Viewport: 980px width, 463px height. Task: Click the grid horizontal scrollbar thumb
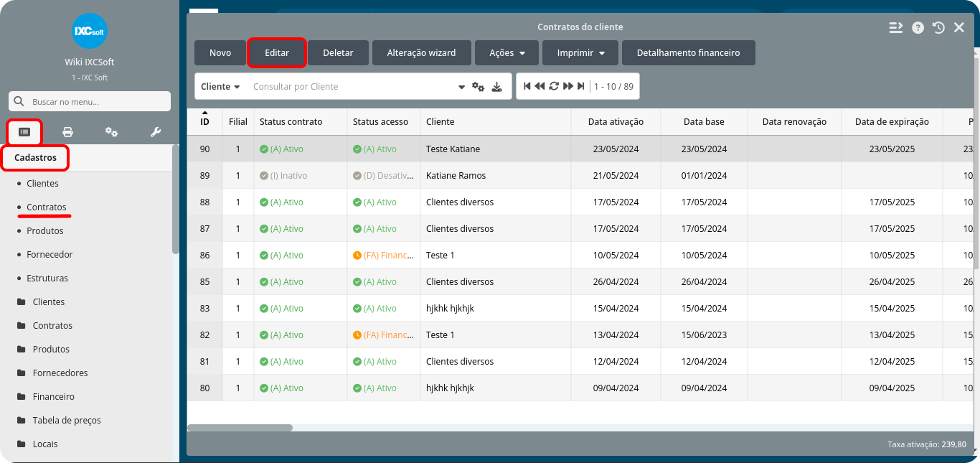coord(240,428)
